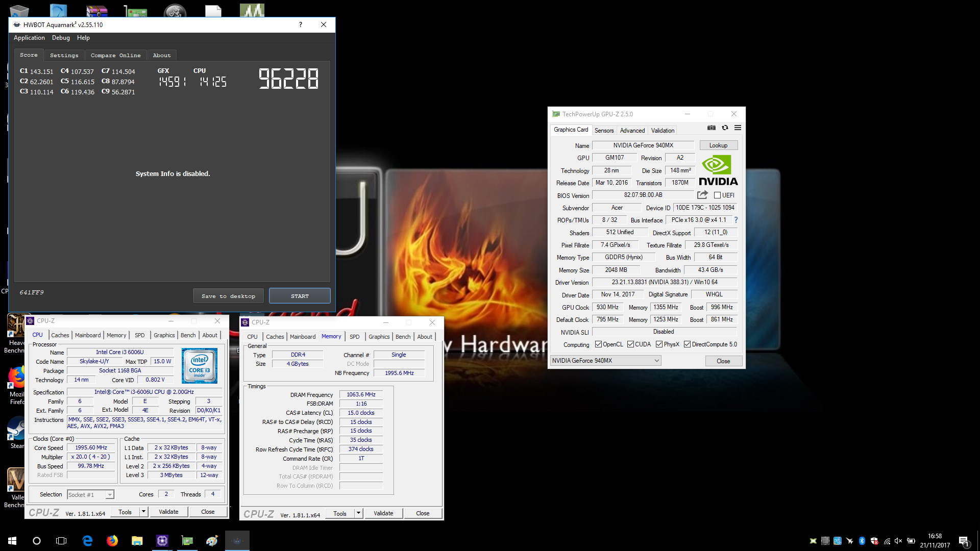Click the Intel Core i3 logo in CPU-Z
Image resolution: width=980 pixels, height=551 pixels.
199,366
